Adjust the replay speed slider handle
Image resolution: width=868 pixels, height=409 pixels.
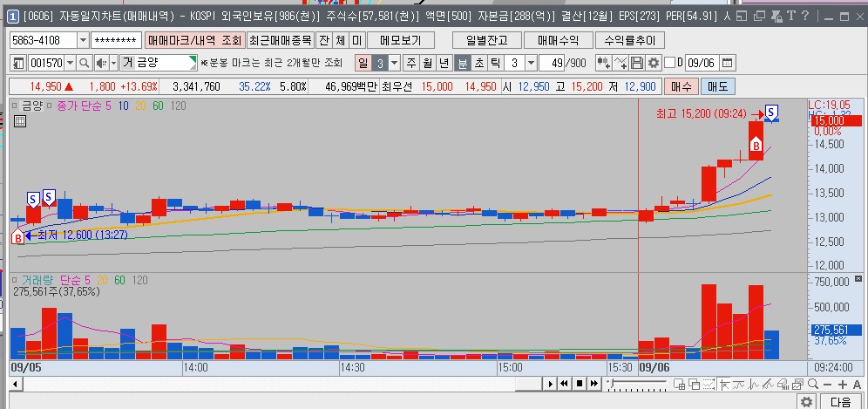point(612,383)
